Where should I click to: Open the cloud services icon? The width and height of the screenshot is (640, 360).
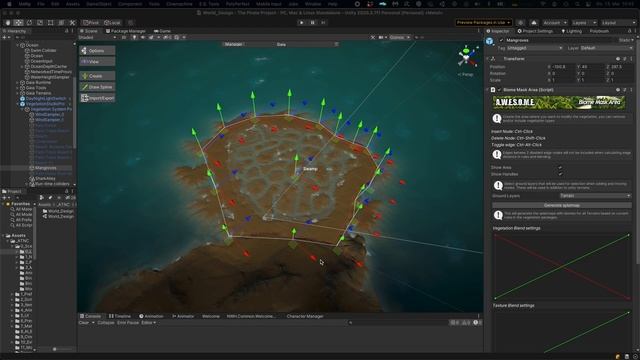[x=534, y=23]
